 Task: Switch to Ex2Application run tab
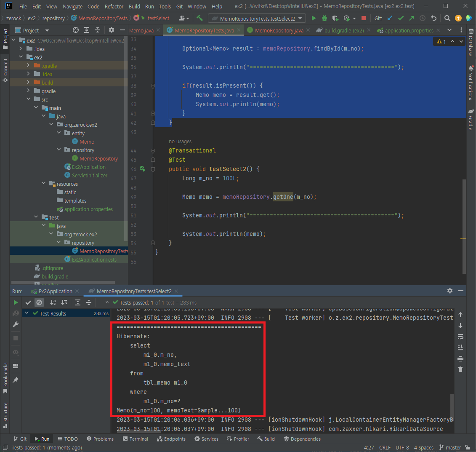click(55, 292)
